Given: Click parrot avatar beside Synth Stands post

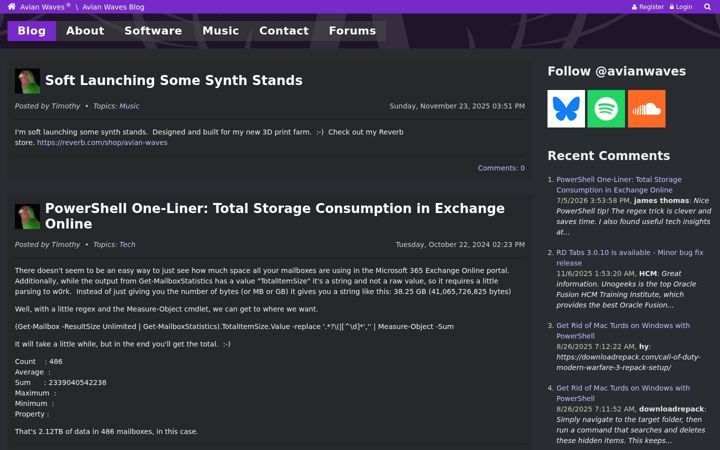Looking at the screenshot, I should pos(27,81).
